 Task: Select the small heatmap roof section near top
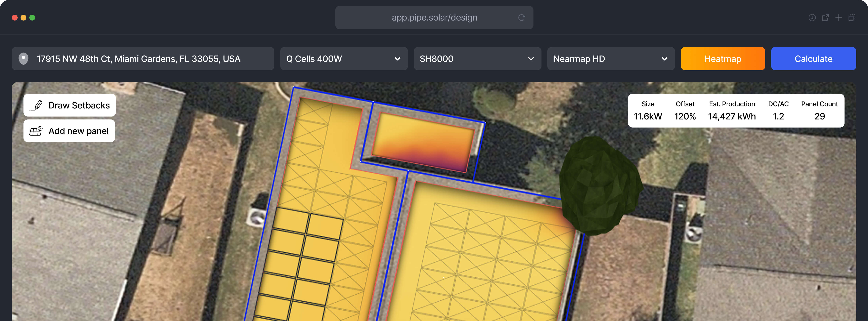[x=423, y=142]
